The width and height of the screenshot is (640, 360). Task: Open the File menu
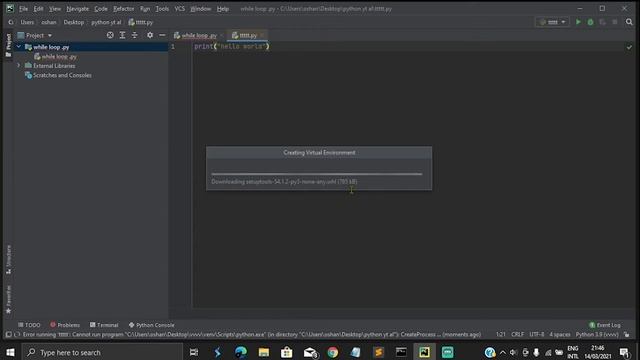23,9
